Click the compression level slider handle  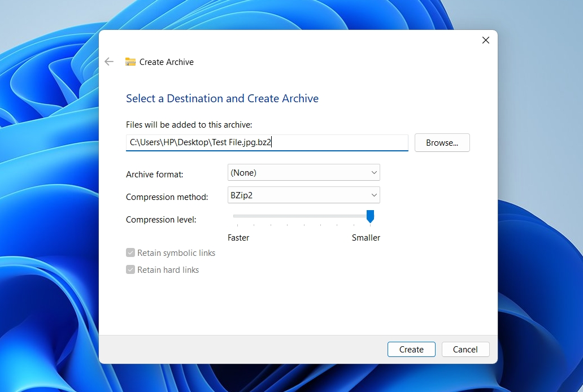click(371, 216)
